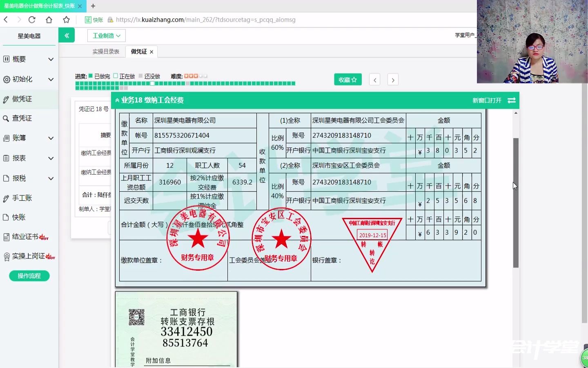
Task: Go to previous task with left arrow button
Action: click(x=375, y=80)
